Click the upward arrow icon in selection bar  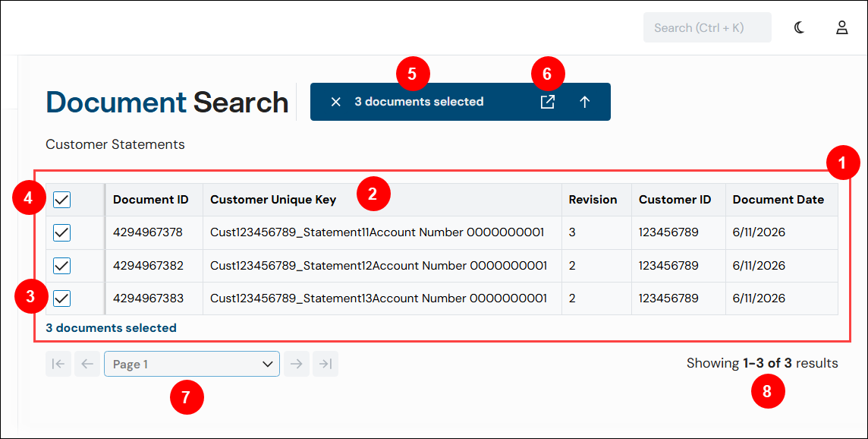584,102
